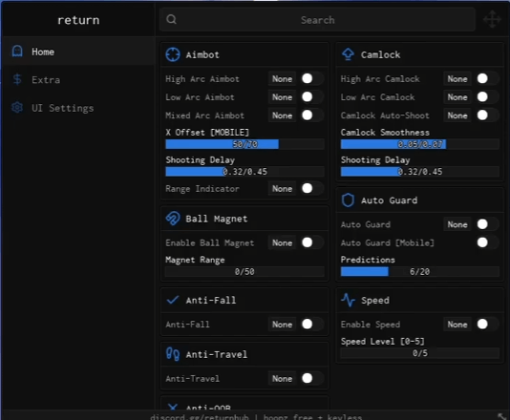
Task: Click the Aimbot section title
Action: click(x=202, y=54)
